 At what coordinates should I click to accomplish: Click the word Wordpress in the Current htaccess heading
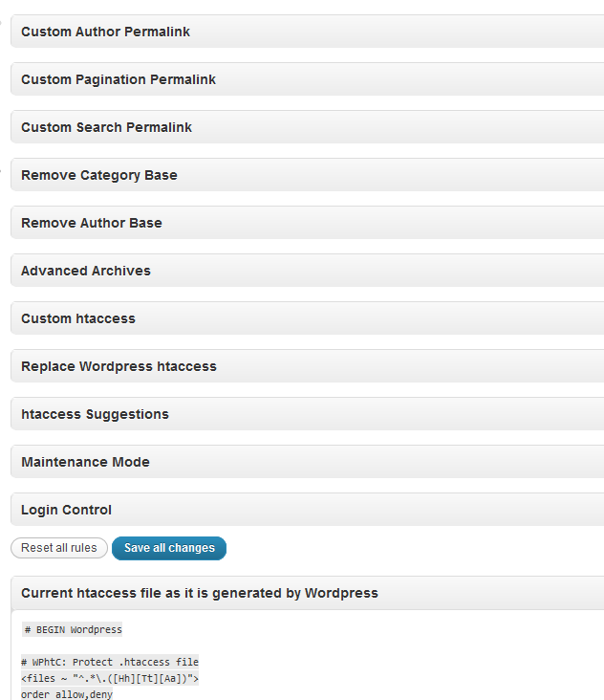click(341, 593)
